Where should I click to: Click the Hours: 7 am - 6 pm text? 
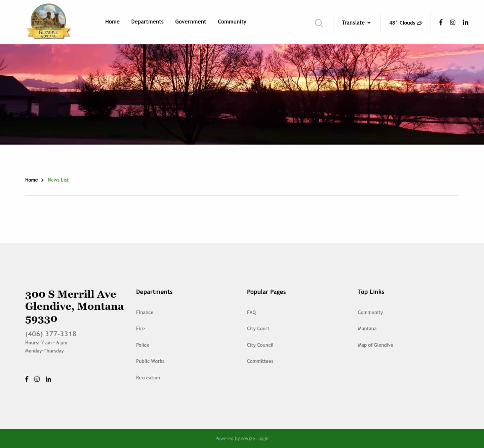[46, 343]
